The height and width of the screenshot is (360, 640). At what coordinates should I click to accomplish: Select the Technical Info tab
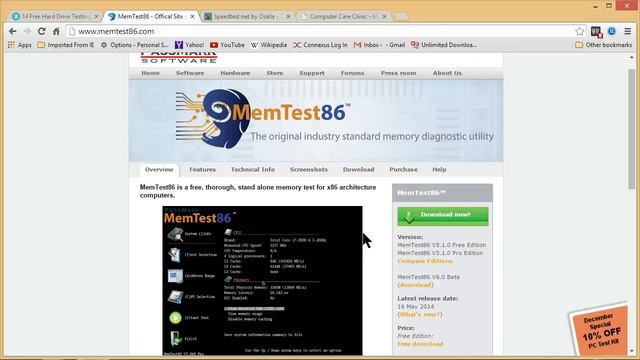tap(253, 170)
